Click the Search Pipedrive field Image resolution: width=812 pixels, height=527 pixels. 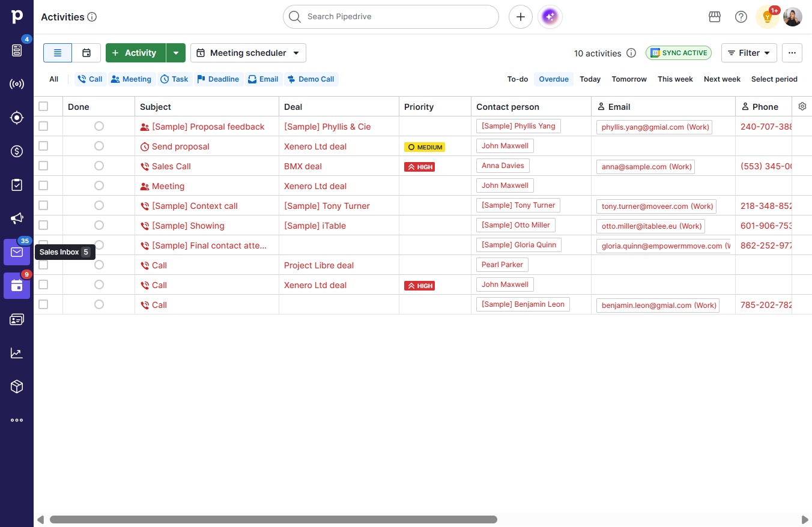(x=391, y=17)
